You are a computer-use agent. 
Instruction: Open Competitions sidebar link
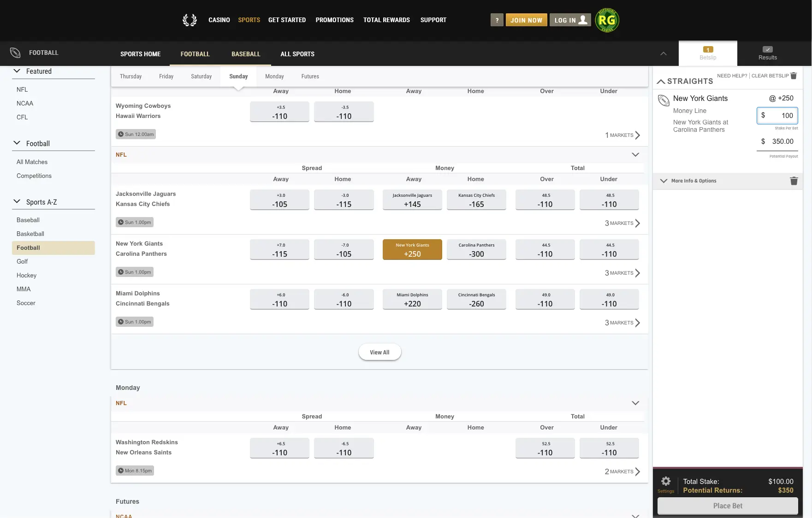[34, 176]
